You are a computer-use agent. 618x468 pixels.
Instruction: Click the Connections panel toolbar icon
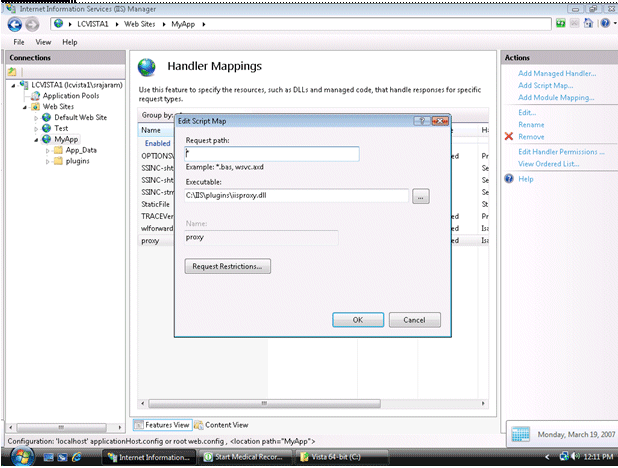tap(12, 72)
